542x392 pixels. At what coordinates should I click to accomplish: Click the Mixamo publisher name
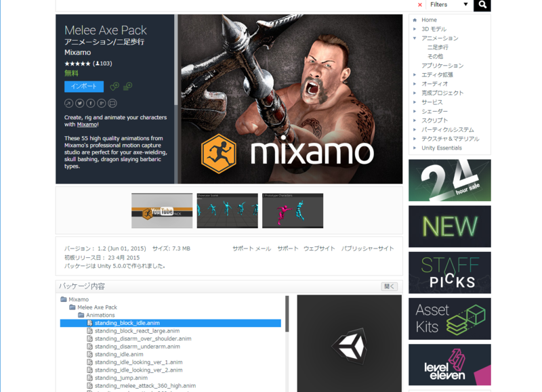point(77,53)
